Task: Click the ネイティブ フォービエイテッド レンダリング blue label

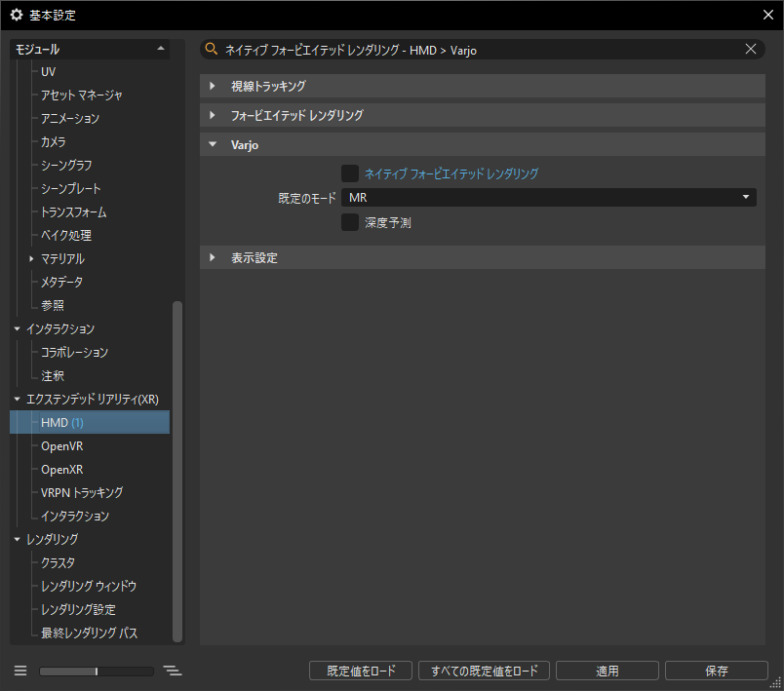Action: [x=451, y=173]
